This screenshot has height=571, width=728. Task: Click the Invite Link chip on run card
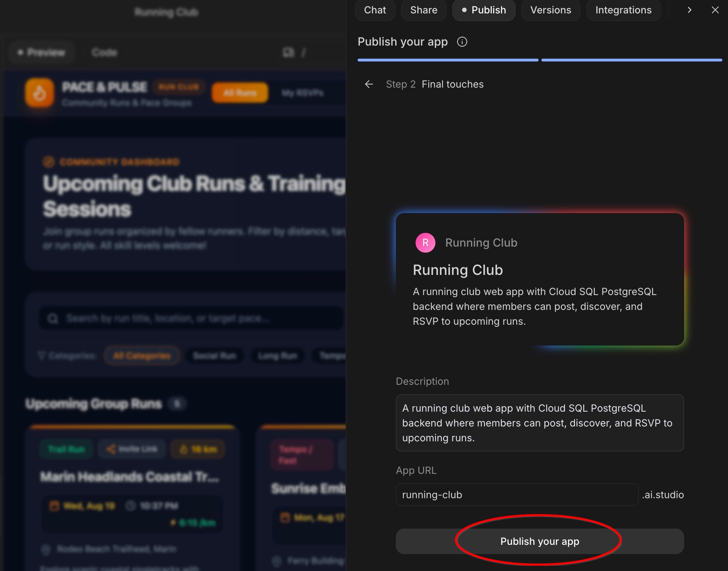click(132, 449)
